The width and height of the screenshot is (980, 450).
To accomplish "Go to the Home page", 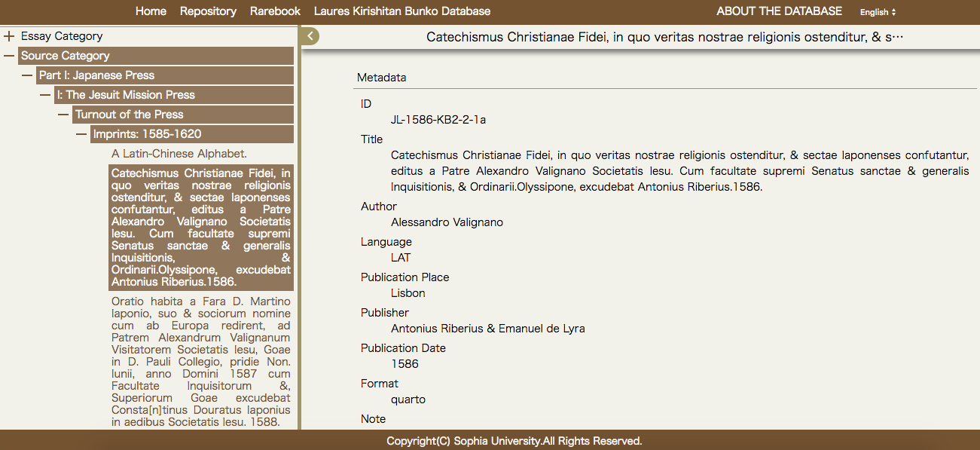I will (151, 11).
